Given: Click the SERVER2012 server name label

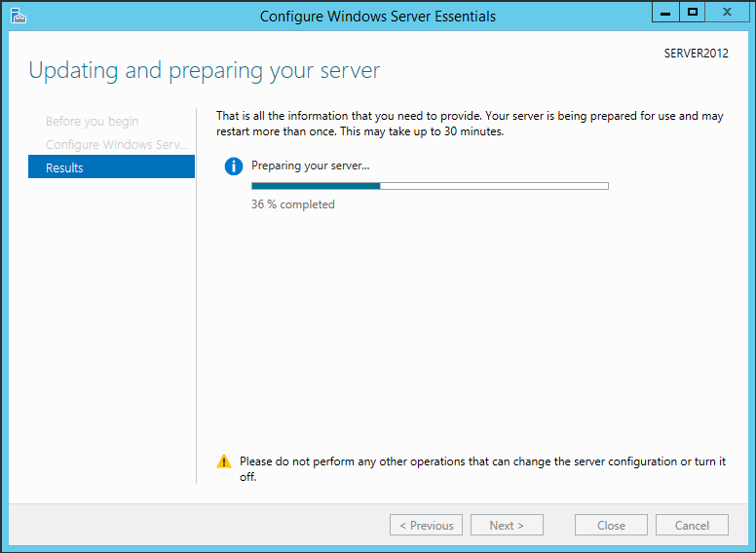Looking at the screenshot, I should [x=697, y=54].
